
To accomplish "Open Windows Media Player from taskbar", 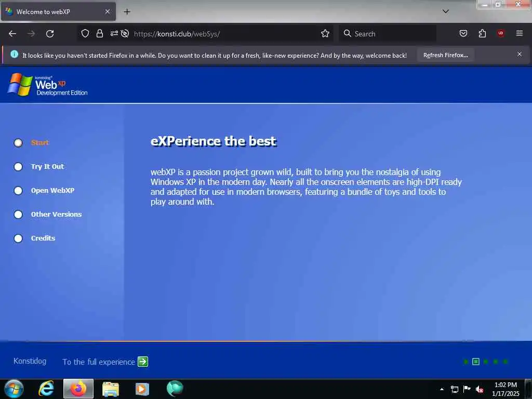I will point(142,389).
